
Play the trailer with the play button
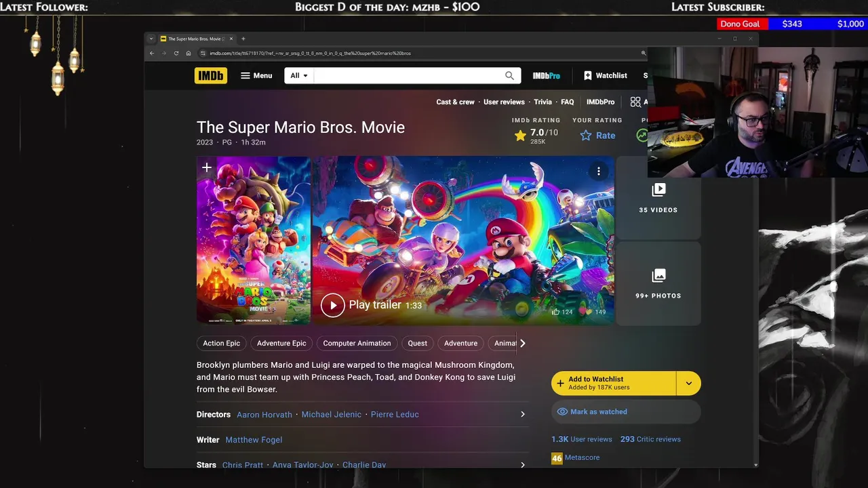[333, 305]
